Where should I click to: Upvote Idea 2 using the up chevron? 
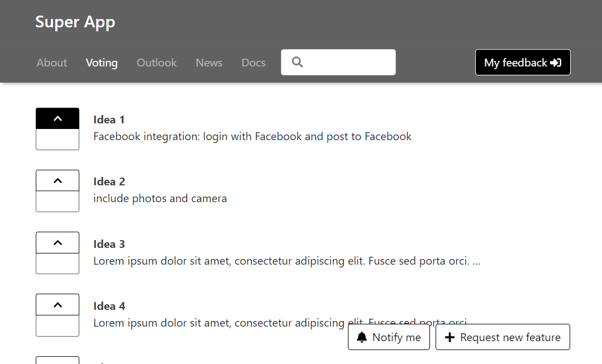tap(58, 181)
